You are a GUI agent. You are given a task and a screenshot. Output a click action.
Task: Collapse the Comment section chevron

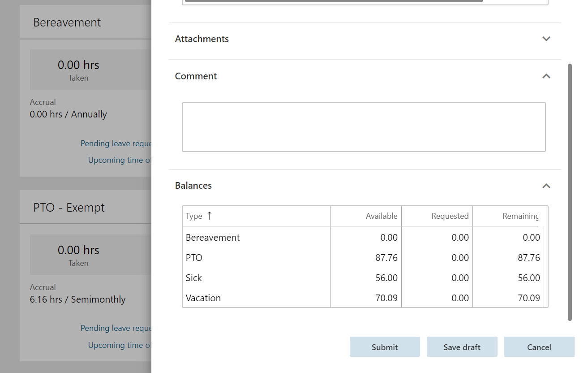[546, 76]
